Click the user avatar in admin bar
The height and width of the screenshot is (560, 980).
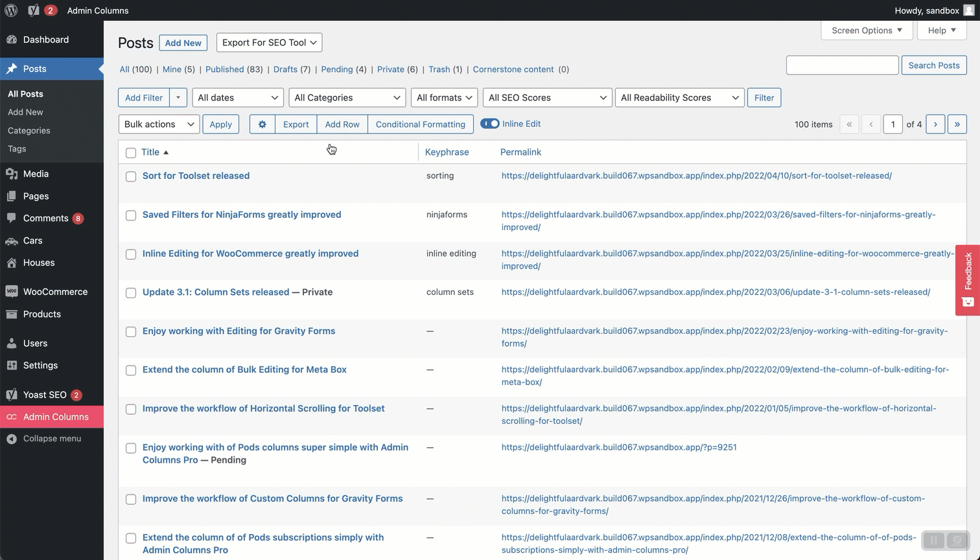point(969,10)
